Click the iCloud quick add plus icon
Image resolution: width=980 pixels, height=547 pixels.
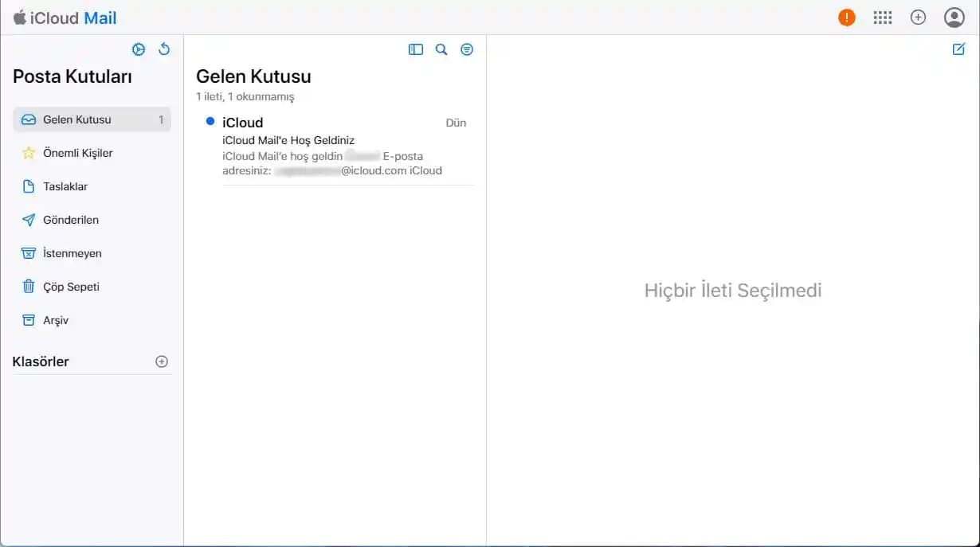[x=918, y=17]
